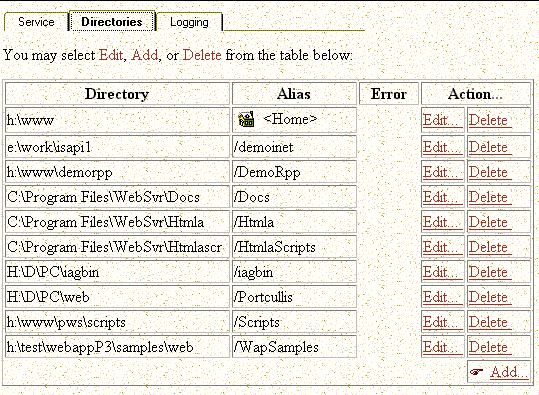Select the C:\Program Files\WebSvr\Docs cell
The image size is (539, 395).
(117, 197)
